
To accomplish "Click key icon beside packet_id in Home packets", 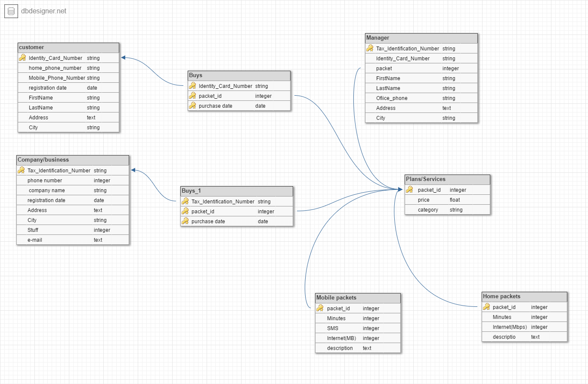I will click(486, 307).
